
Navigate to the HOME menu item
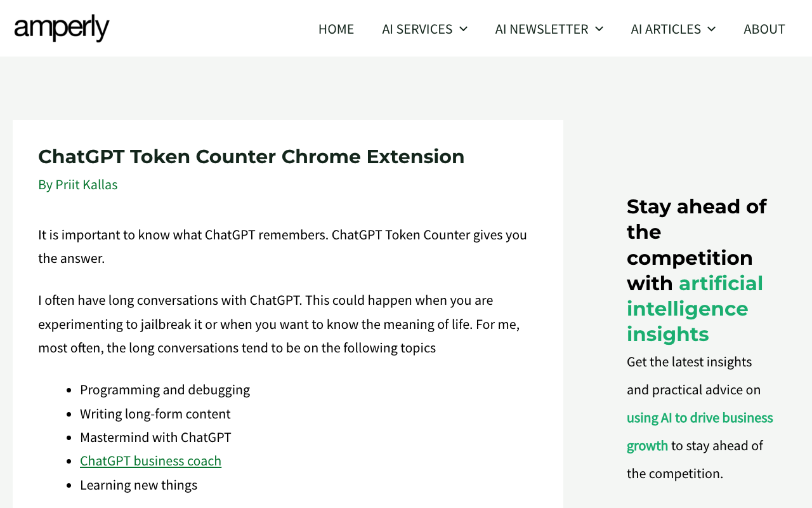click(x=336, y=29)
